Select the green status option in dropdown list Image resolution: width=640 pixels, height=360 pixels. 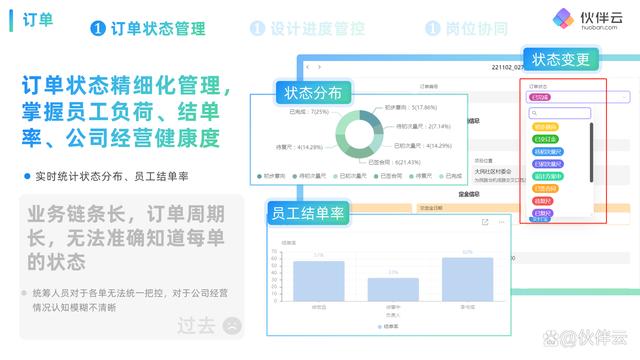[x=545, y=139]
